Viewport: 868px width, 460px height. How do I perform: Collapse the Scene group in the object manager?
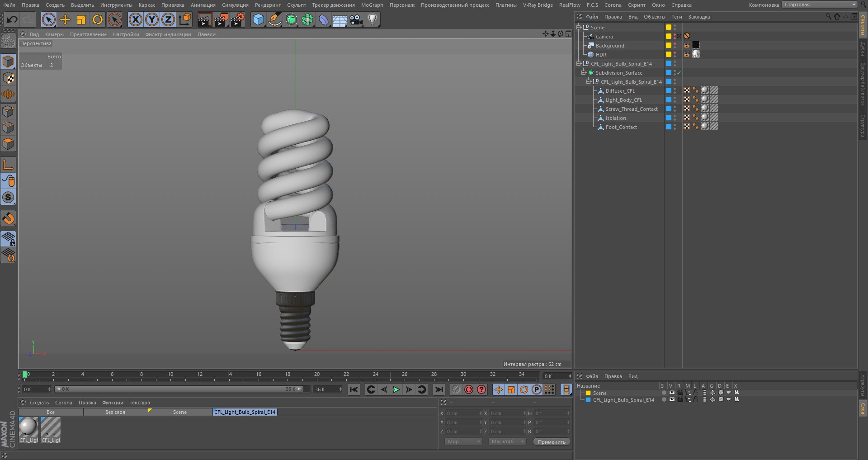(x=578, y=27)
